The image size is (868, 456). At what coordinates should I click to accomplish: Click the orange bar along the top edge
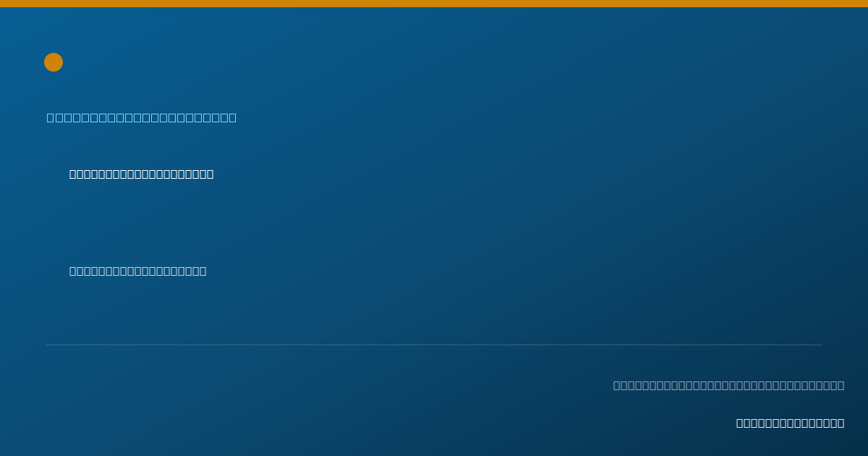coord(434,4)
